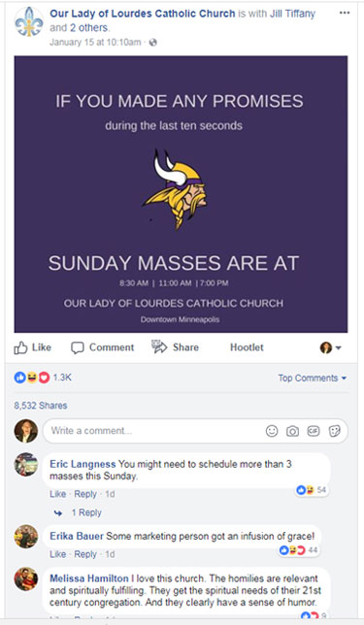Screen dimensions: 364x625
Task: Like Eric Langness's comment
Action: pos(57,494)
